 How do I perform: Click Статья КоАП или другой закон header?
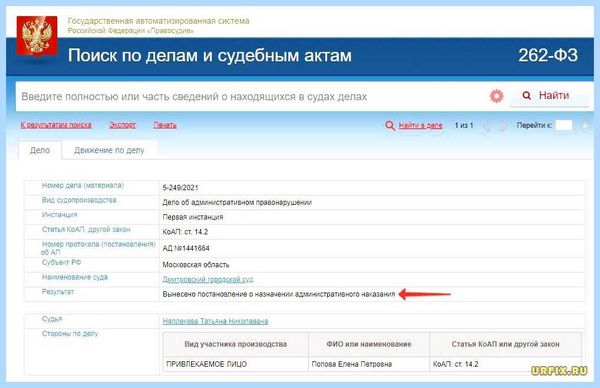(505, 344)
